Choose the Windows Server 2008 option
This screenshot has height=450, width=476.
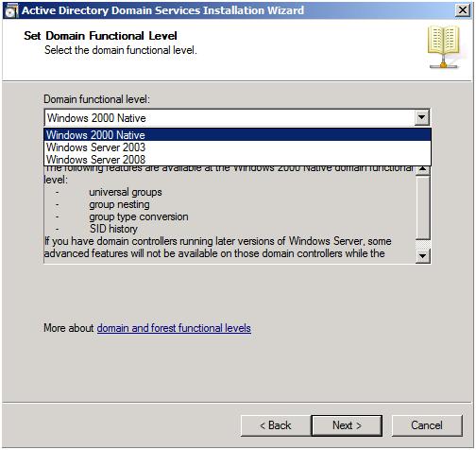tap(237, 160)
